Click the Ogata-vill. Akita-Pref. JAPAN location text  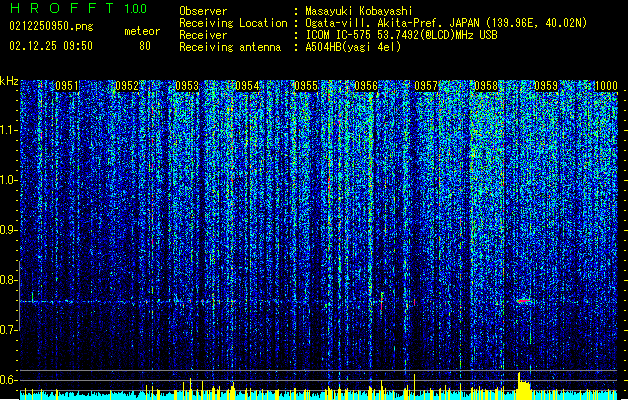[x=446, y=23]
